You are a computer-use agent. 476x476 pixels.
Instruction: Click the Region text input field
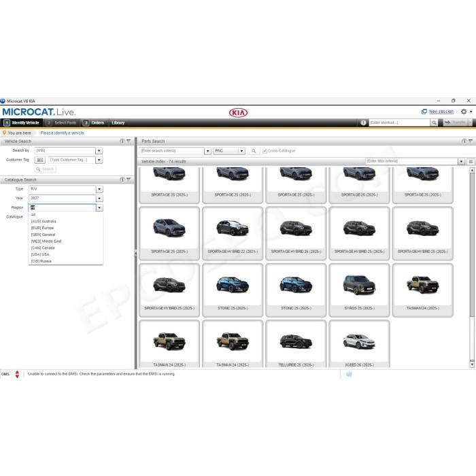(x=63, y=207)
